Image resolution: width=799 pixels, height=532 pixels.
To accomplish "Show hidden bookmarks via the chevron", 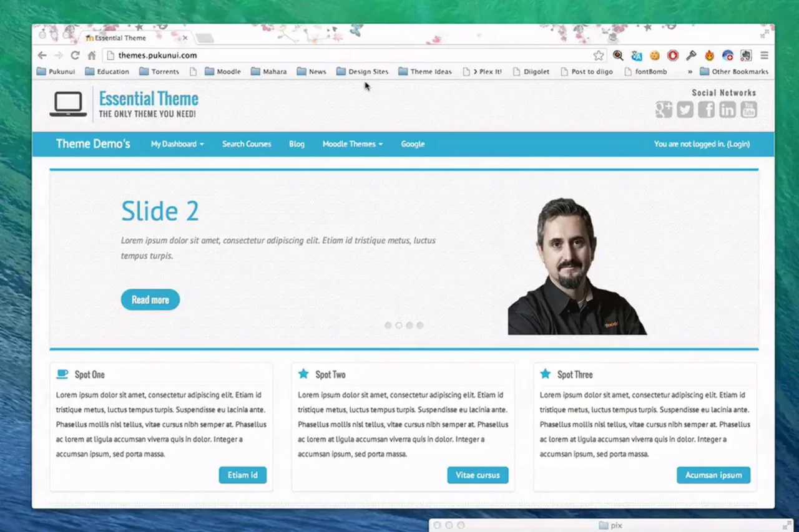I will (x=690, y=72).
